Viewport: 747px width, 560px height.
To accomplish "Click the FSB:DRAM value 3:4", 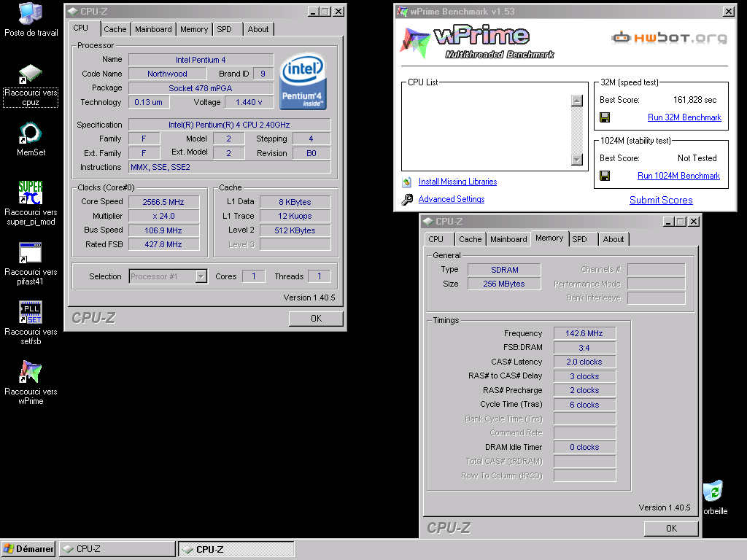I will pos(584,348).
